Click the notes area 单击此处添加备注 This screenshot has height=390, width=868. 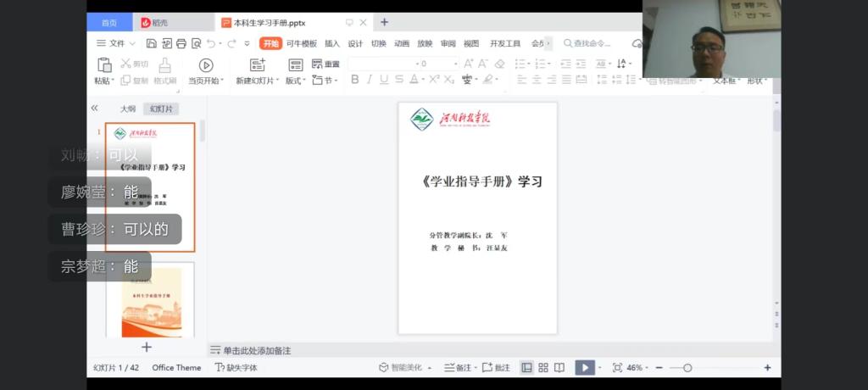[x=257, y=351]
